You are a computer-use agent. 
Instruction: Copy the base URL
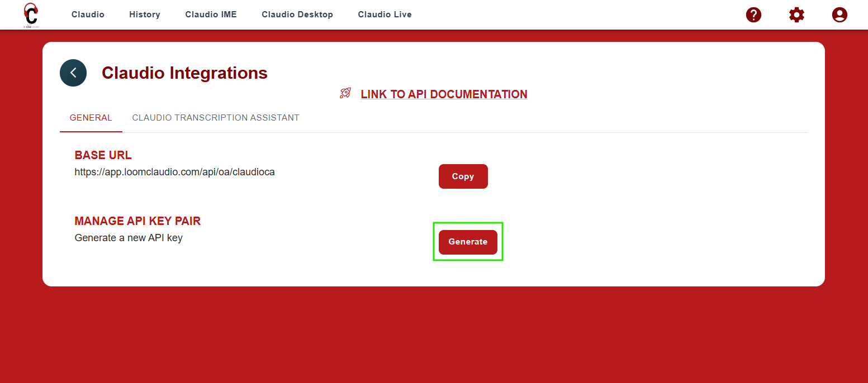[463, 176]
